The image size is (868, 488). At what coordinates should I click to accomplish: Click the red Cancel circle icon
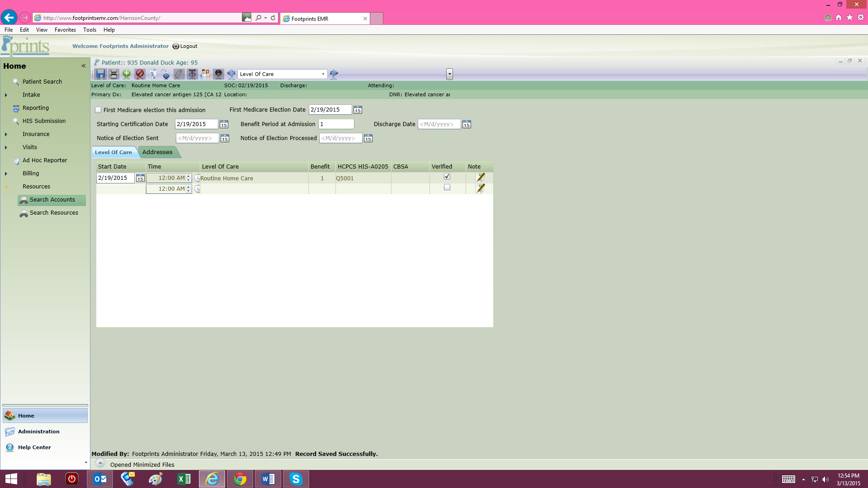click(x=140, y=74)
